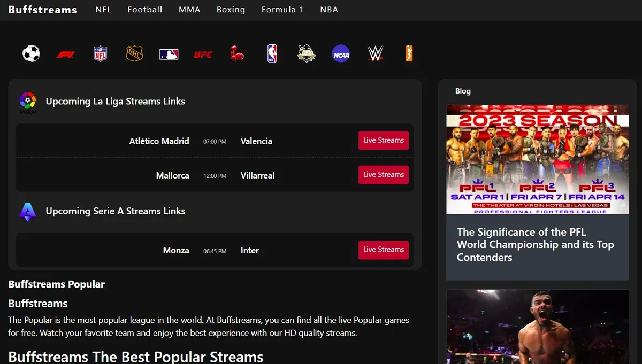Click the Serie A logo icon
Screen dimensions: 642x364
click(28, 212)
